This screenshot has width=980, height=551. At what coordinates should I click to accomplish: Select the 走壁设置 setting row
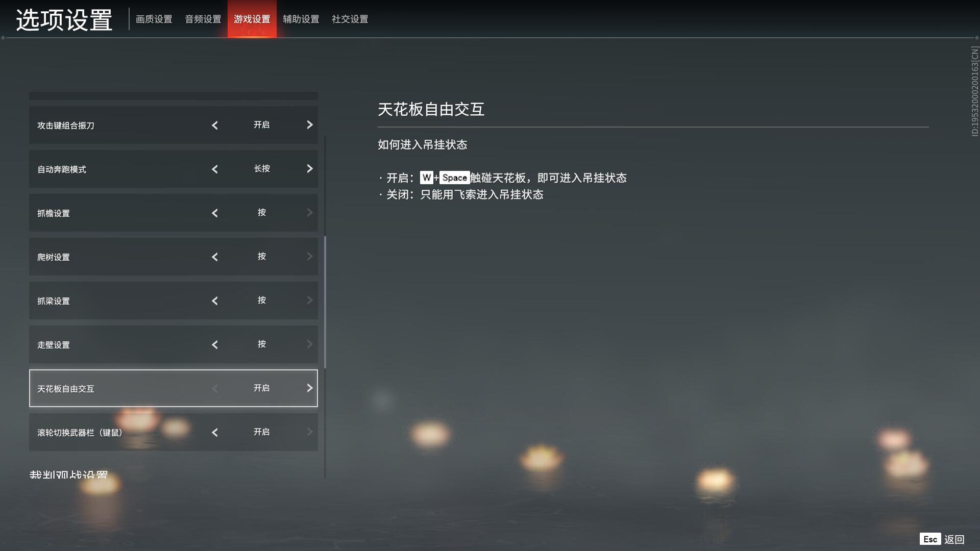pyautogui.click(x=174, y=344)
